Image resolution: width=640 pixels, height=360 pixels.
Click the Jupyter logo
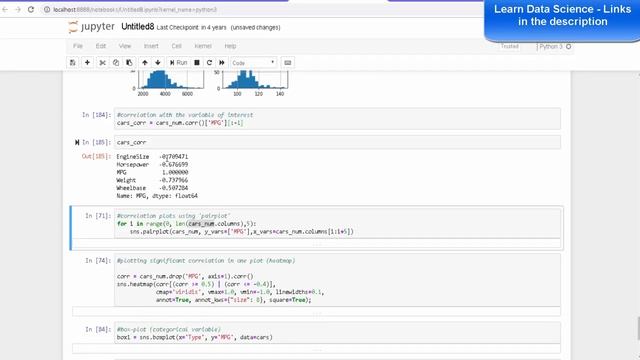[91, 27]
